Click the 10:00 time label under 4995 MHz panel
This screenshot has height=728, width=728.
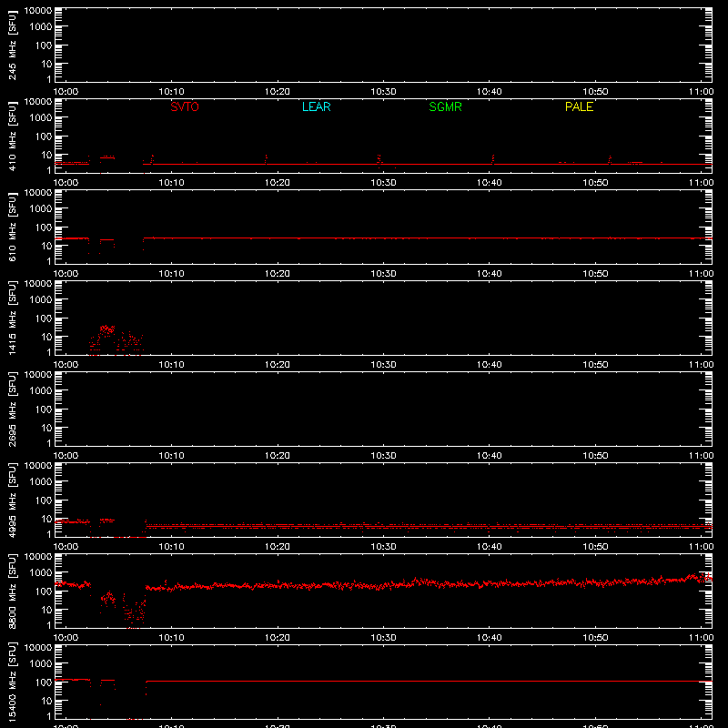tap(66, 547)
